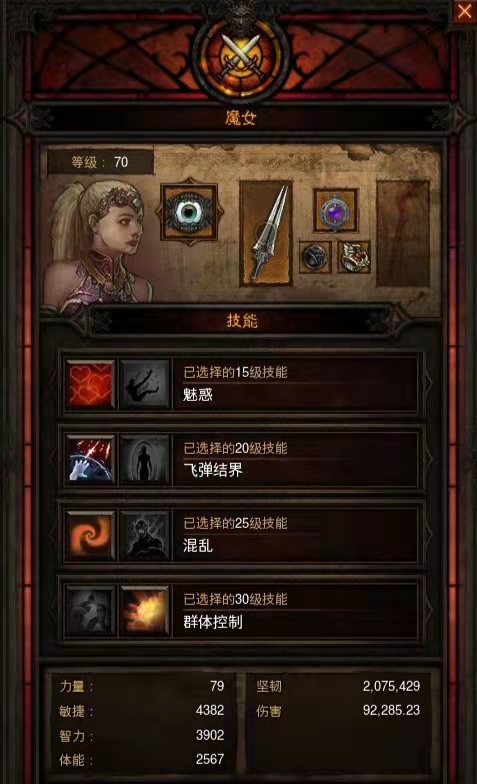The image size is (477, 784).
Task: Select the dark ring item slot
Action: coord(315,257)
